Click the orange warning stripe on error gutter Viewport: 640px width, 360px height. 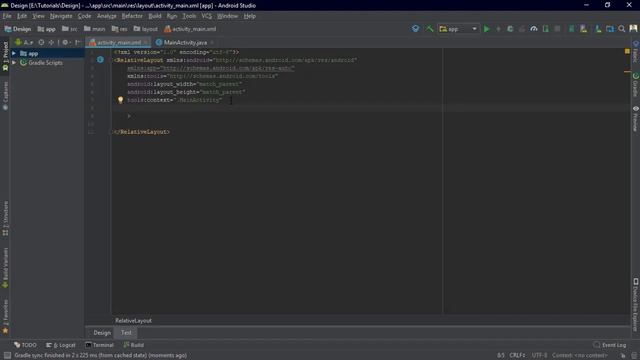pos(627,71)
